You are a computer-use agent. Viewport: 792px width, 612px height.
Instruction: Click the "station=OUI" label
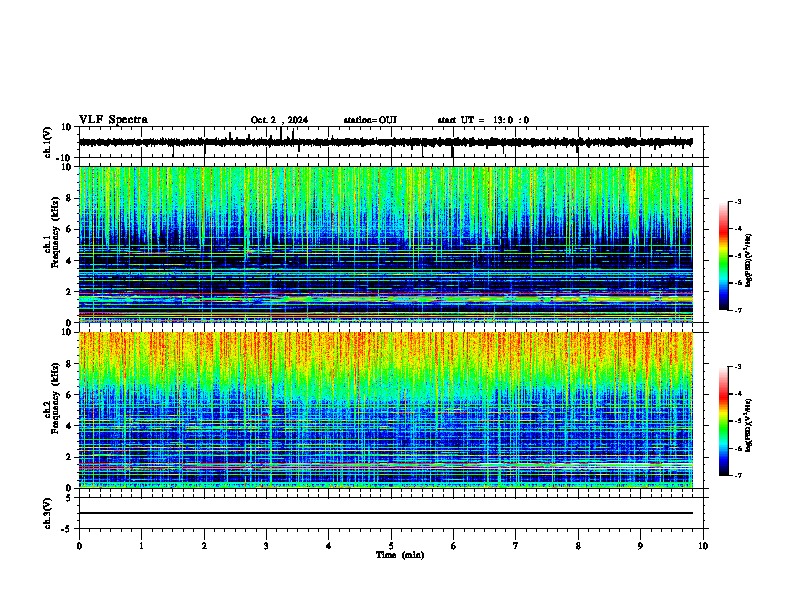[x=370, y=120]
